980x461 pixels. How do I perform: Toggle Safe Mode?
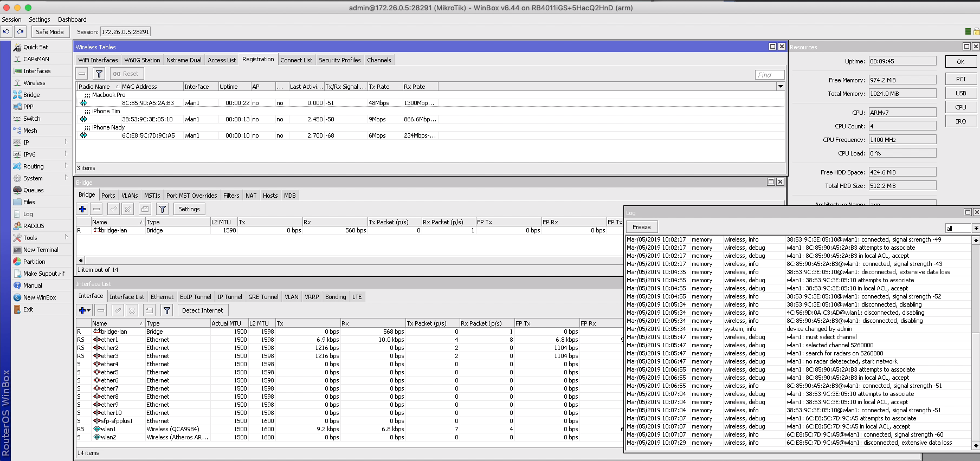click(x=50, y=32)
